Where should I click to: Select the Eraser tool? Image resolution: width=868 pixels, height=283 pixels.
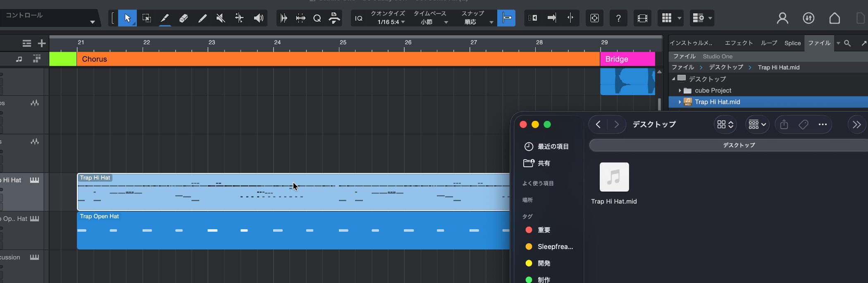184,18
